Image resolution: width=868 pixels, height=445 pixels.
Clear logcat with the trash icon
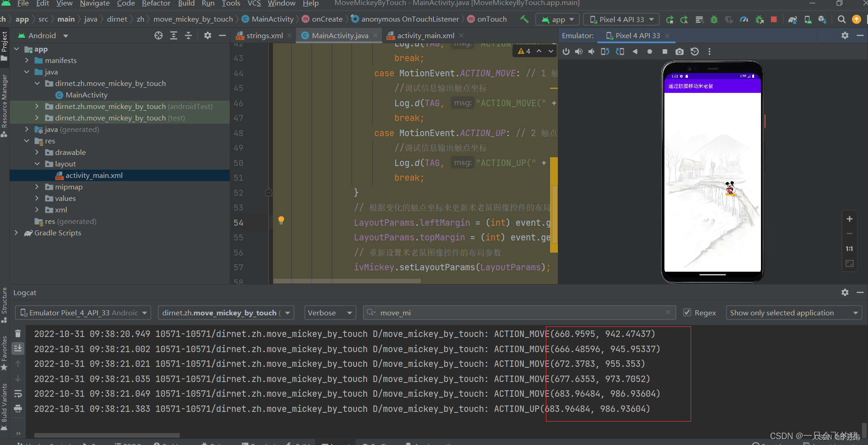pyautogui.click(x=18, y=334)
